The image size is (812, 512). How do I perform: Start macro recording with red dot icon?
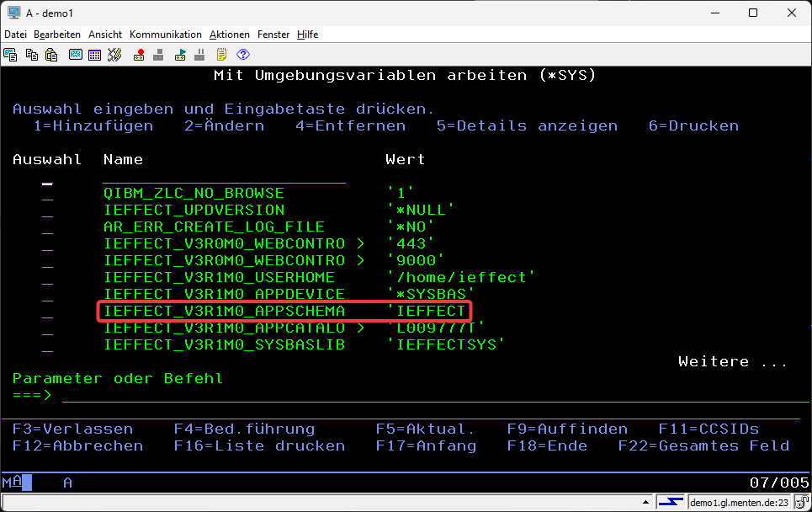139,55
